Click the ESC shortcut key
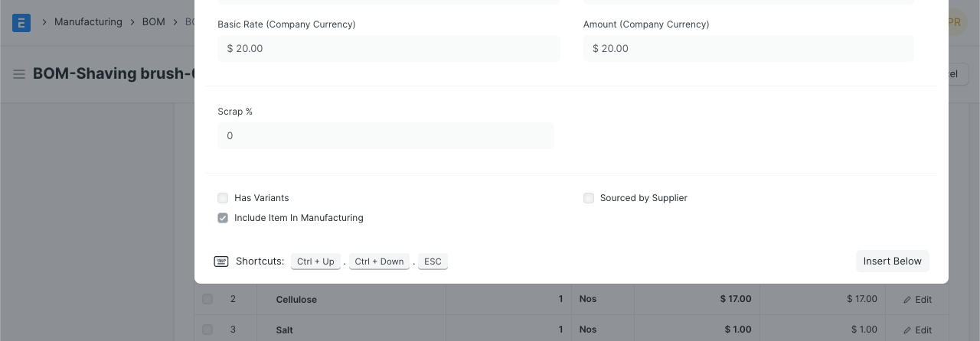This screenshot has height=341, width=980. [433, 261]
